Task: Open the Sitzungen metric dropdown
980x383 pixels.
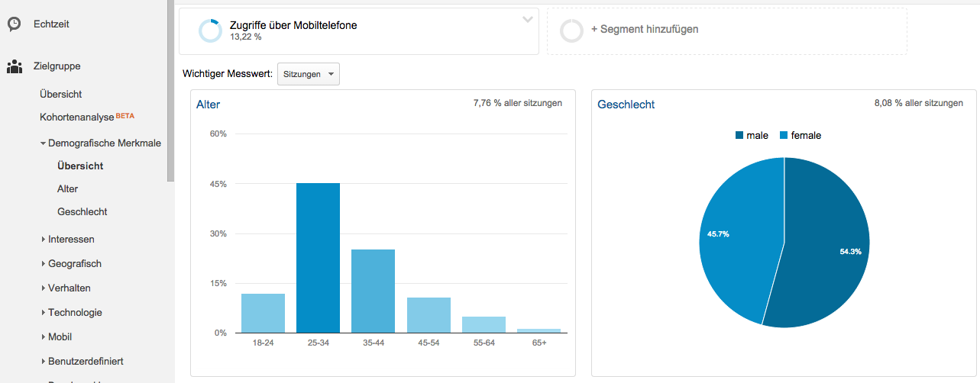Action: [x=309, y=74]
